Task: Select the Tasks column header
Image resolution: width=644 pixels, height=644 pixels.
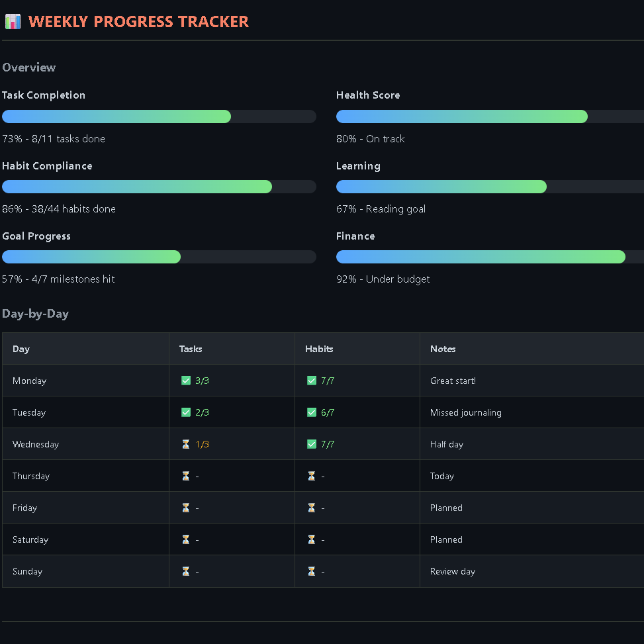Action: coord(191,349)
